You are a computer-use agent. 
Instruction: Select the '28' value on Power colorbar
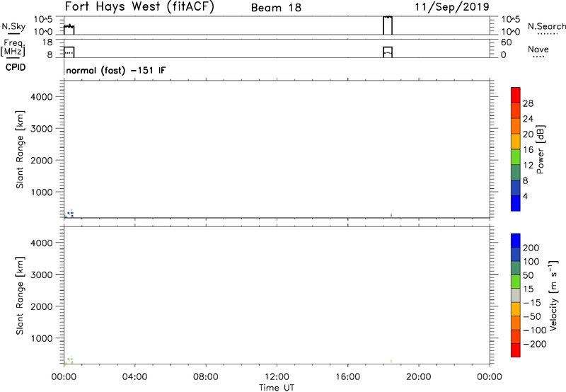point(528,103)
